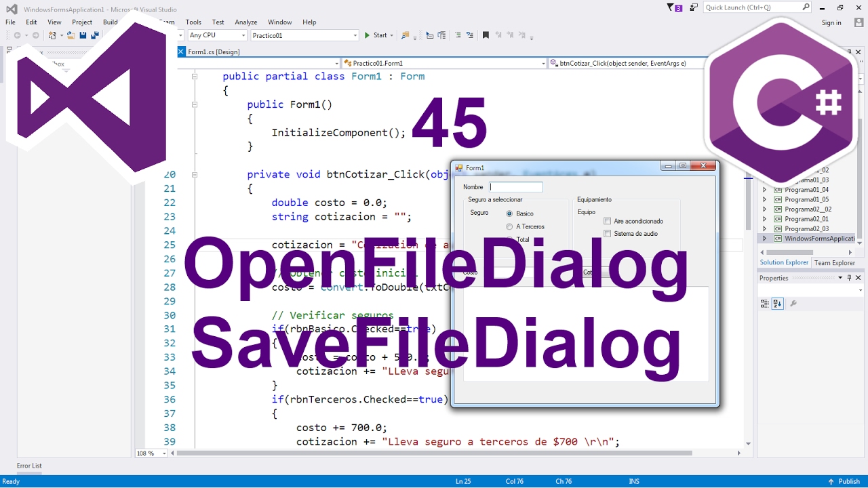Click the horizontal scrollbar in Solution Explorer

[x=789, y=252]
